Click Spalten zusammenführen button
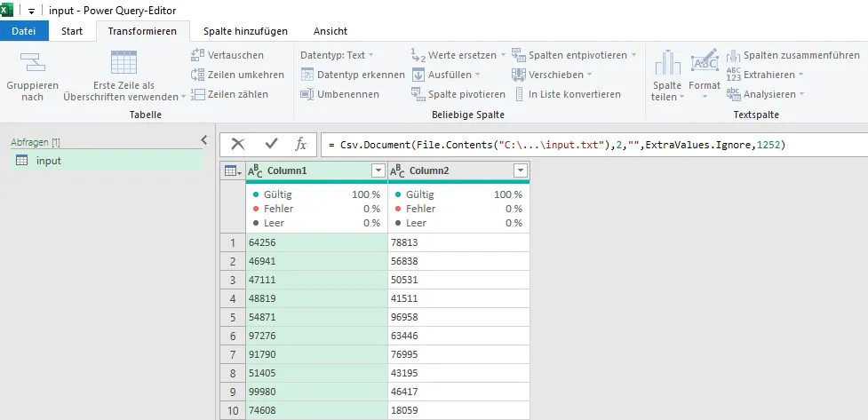The width and height of the screenshot is (868, 420). 793,55
